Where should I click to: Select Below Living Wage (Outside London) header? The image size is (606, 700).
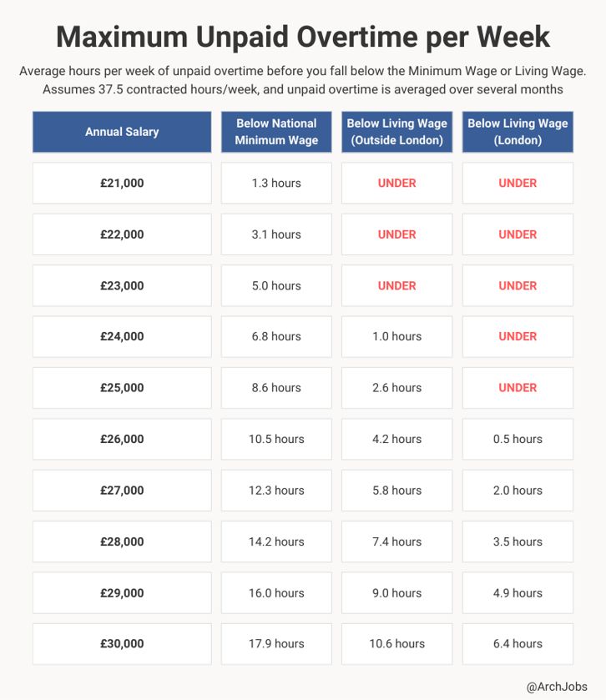pos(396,132)
